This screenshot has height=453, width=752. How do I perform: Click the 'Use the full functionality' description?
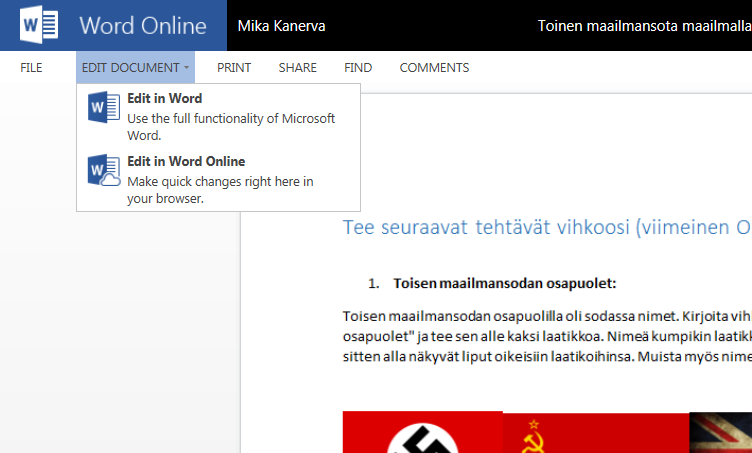click(x=231, y=127)
